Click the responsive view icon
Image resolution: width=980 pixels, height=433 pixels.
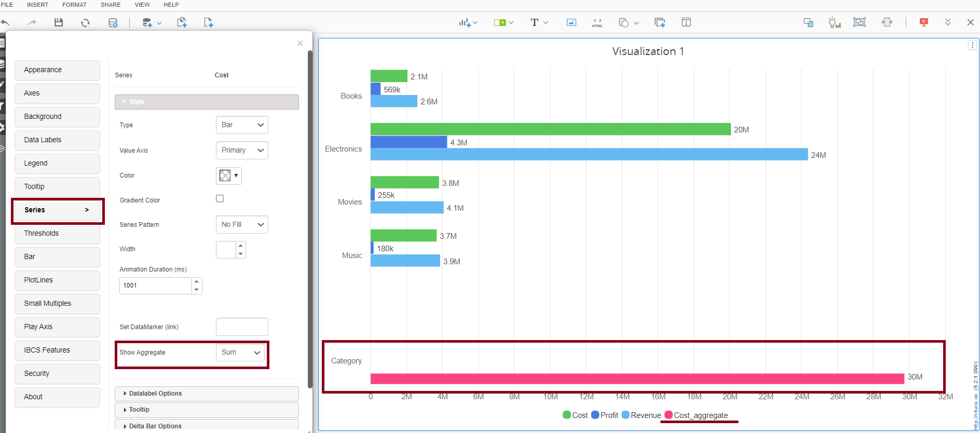(808, 22)
